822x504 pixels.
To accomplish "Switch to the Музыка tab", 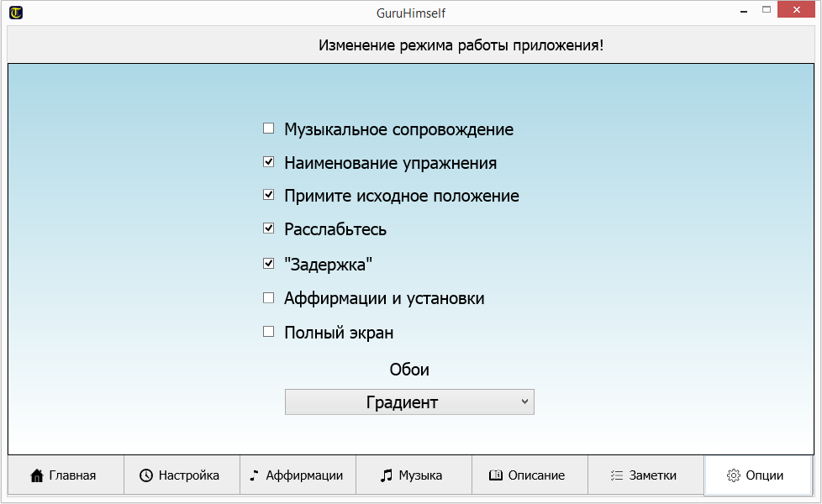I will click(x=414, y=475).
